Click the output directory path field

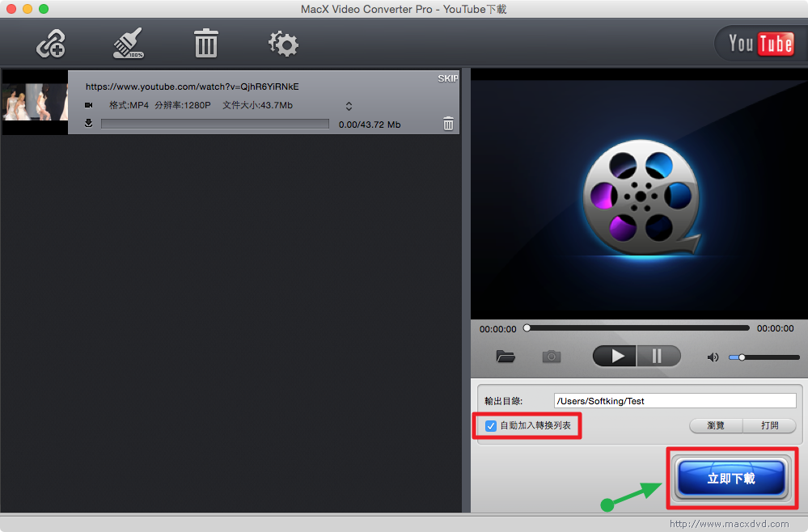point(675,401)
